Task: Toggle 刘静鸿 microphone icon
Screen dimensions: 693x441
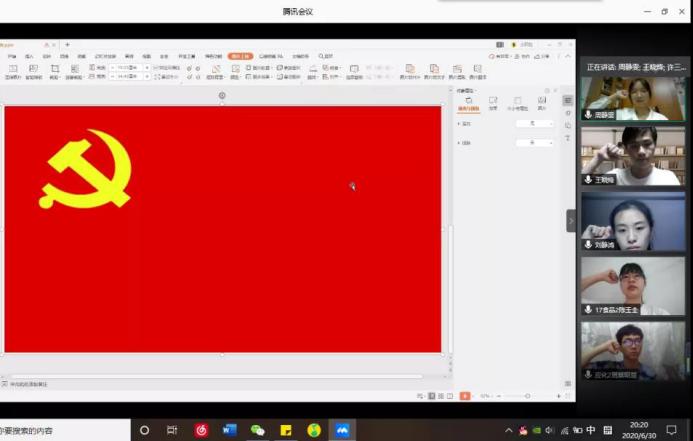Action: [588, 244]
